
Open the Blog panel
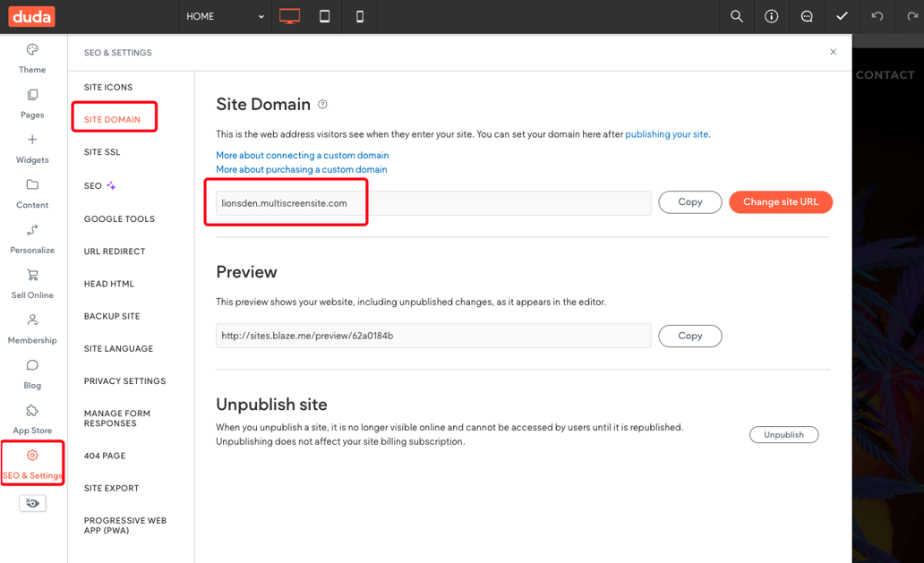click(x=31, y=371)
